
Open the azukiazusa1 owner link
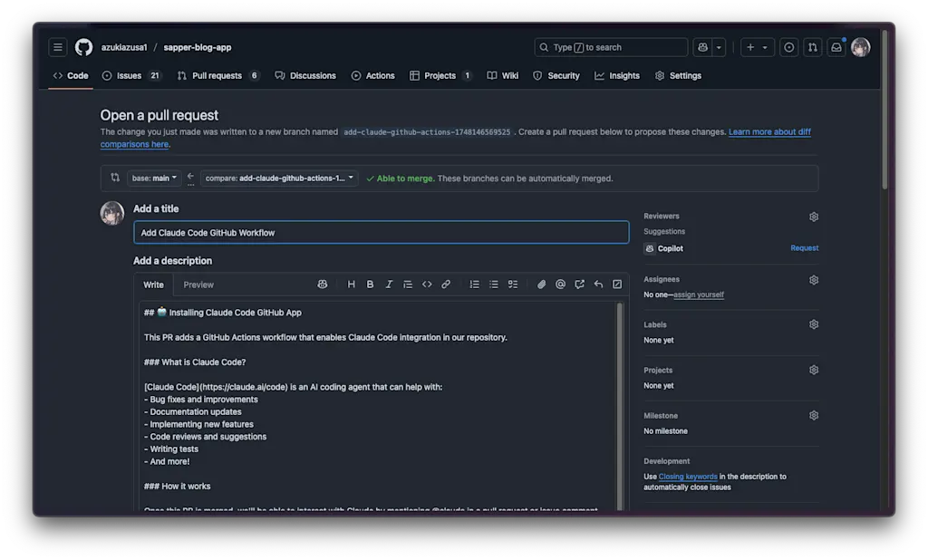click(x=123, y=47)
